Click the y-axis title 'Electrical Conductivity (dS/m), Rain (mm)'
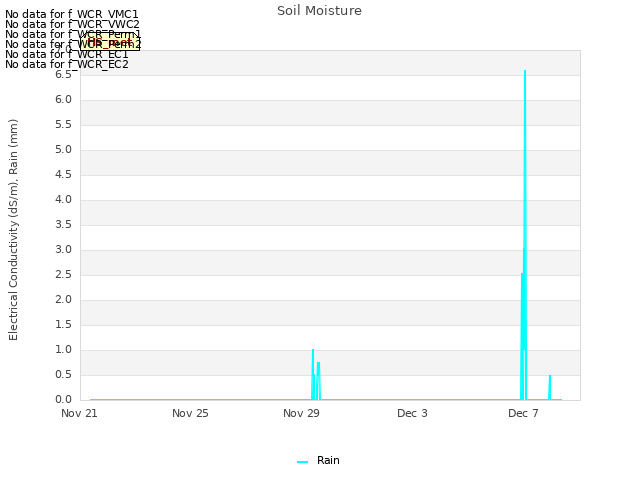Image resolution: width=640 pixels, height=480 pixels. pyautogui.click(x=13, y=230)
